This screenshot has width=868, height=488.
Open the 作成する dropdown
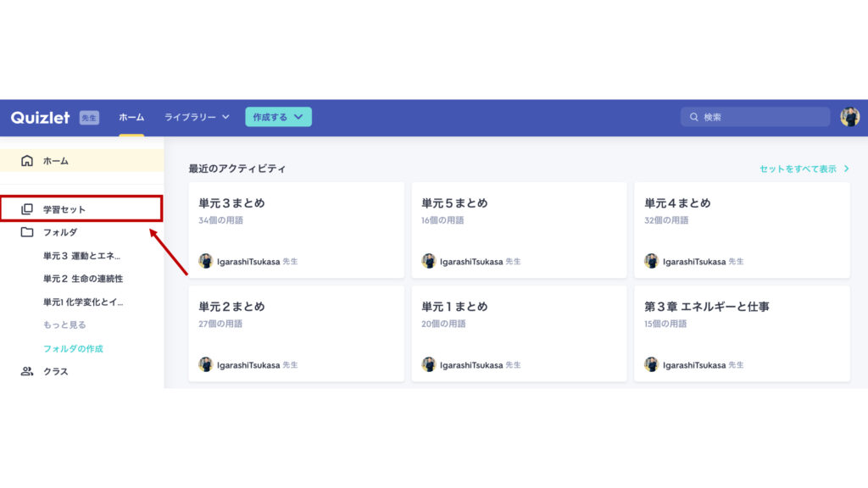point(278,117)
